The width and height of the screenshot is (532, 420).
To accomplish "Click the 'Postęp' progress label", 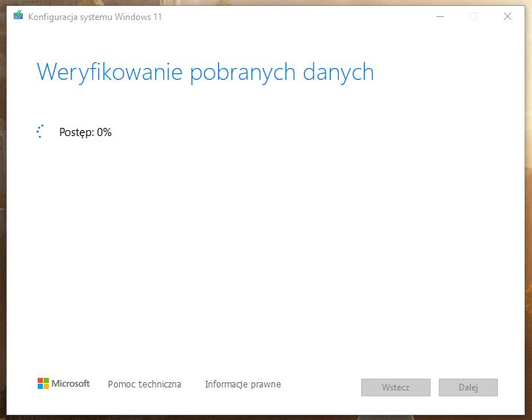I will (76, 132).
